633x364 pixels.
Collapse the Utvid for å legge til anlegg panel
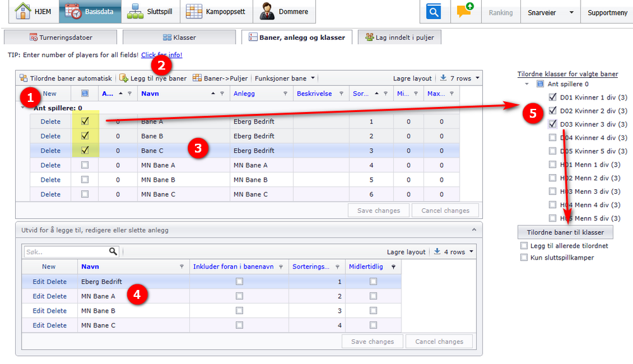474,230
